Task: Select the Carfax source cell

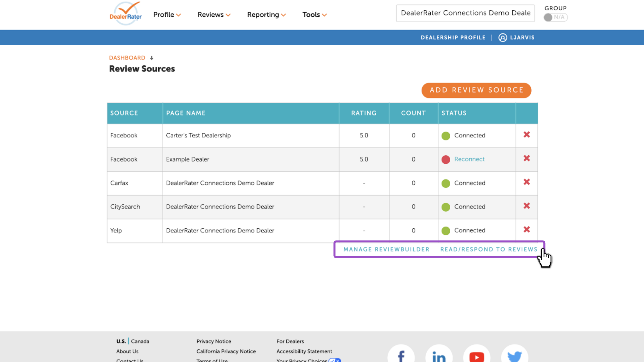Action: click(135, 183)
